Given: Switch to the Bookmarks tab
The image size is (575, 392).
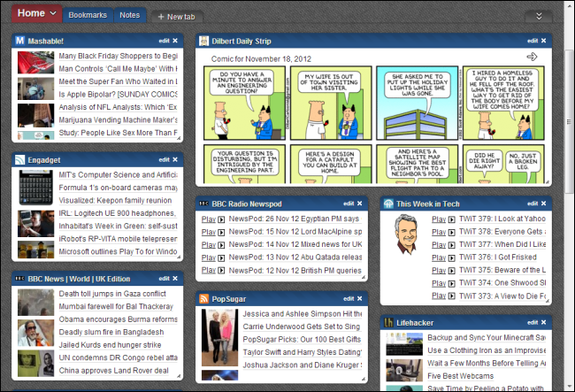Looking at the screenshot, I should point(88,15).
